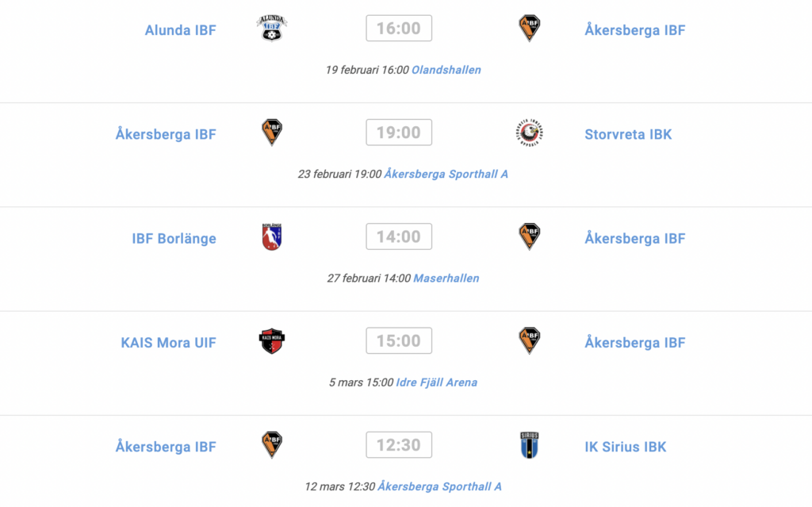Open the KAIS Mora UIF team link
812x507 pixels.
[x=168, y=343]
